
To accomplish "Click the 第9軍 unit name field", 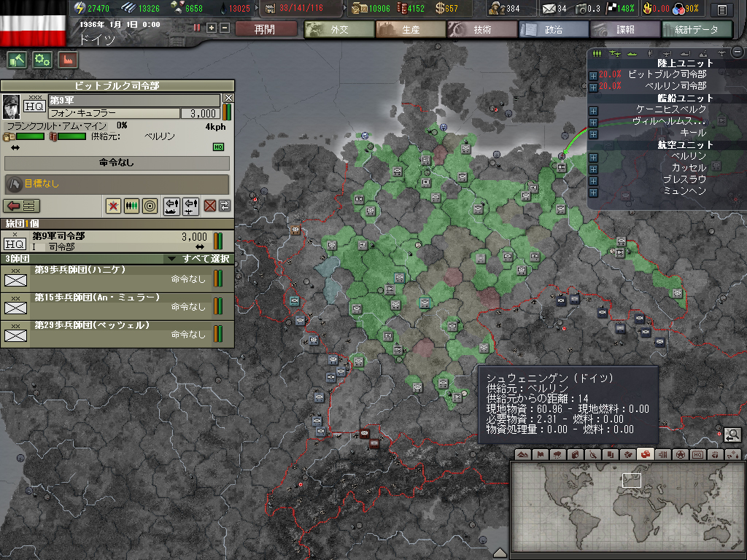I will 134,101.
